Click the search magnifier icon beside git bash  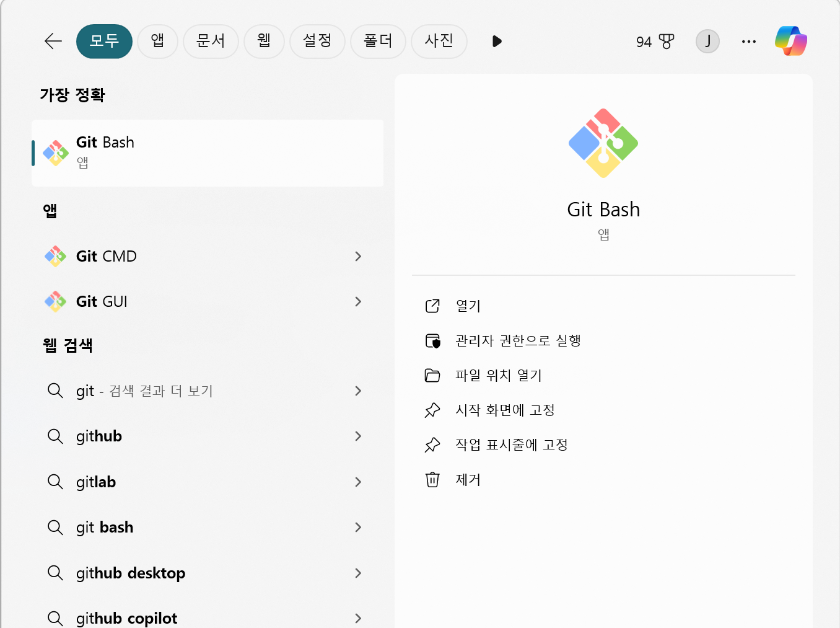pos(55,528)
